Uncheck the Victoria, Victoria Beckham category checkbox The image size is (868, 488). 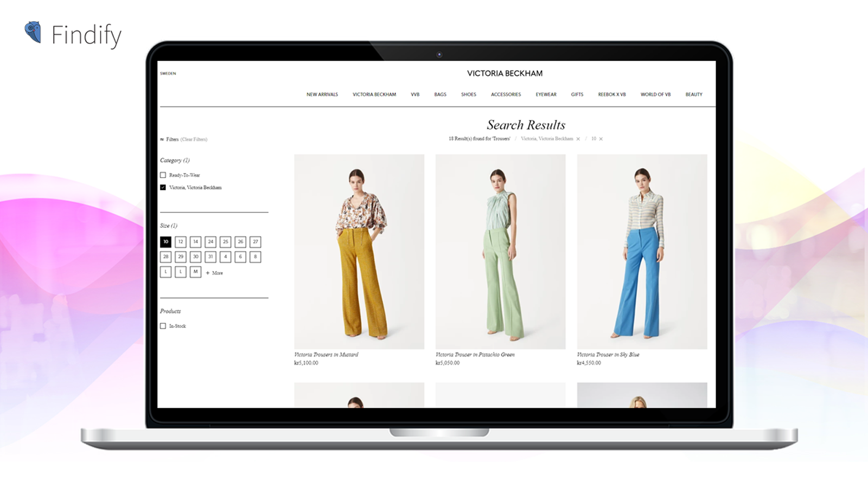click(x=163, y=188)
